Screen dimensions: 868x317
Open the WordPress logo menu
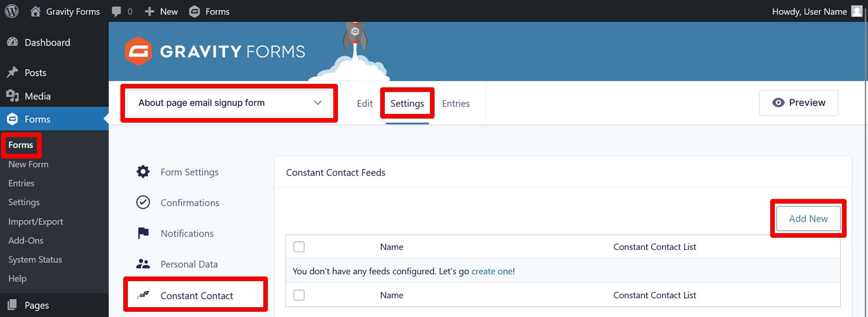(12, 11)
